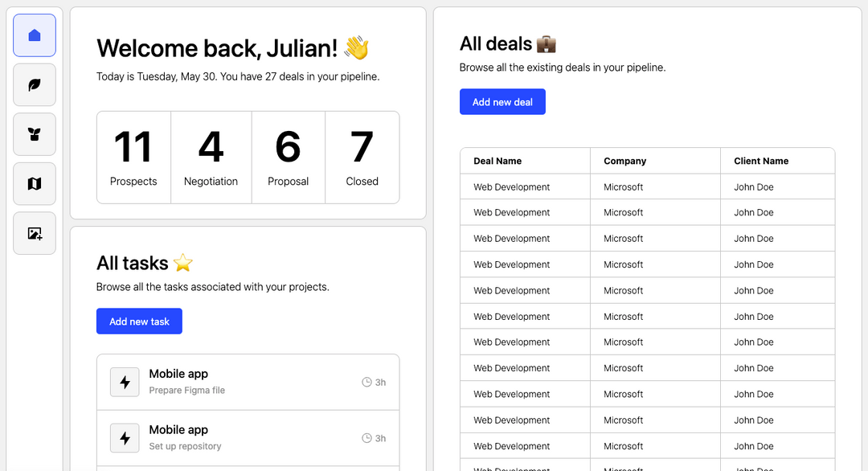Select the Negotiation stat card showing 4
The height and width of the screenshot is (471, 868).
pos(211,157)
